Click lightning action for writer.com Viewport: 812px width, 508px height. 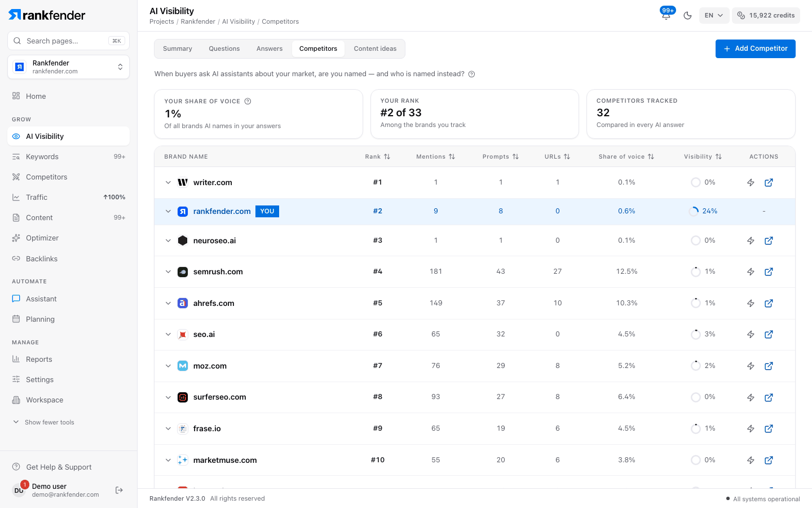click(x=751, y=182)
